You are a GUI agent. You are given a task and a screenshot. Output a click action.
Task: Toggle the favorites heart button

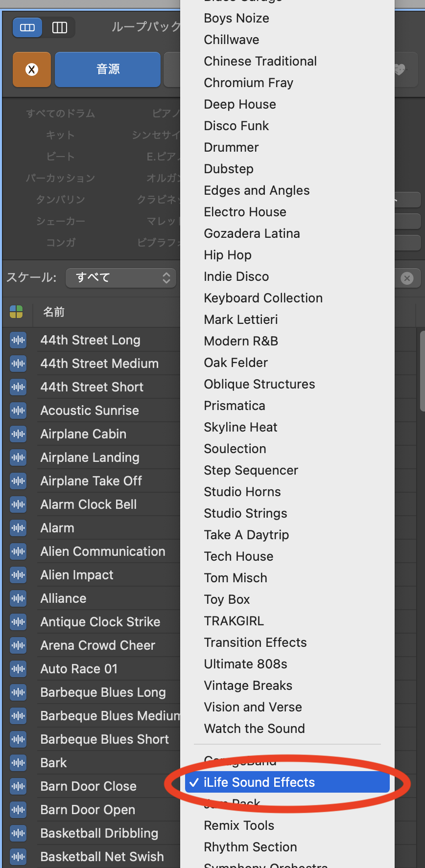coord(400,69)
